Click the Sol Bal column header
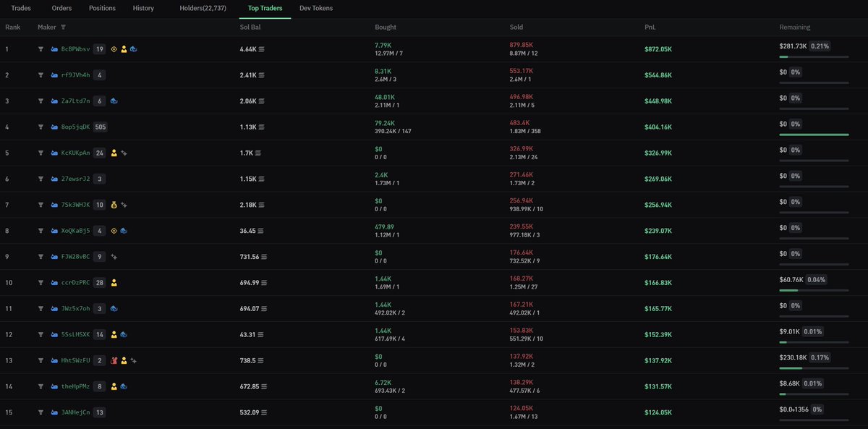The height and width of the screenshot is (429, 868). click(250, 27)
